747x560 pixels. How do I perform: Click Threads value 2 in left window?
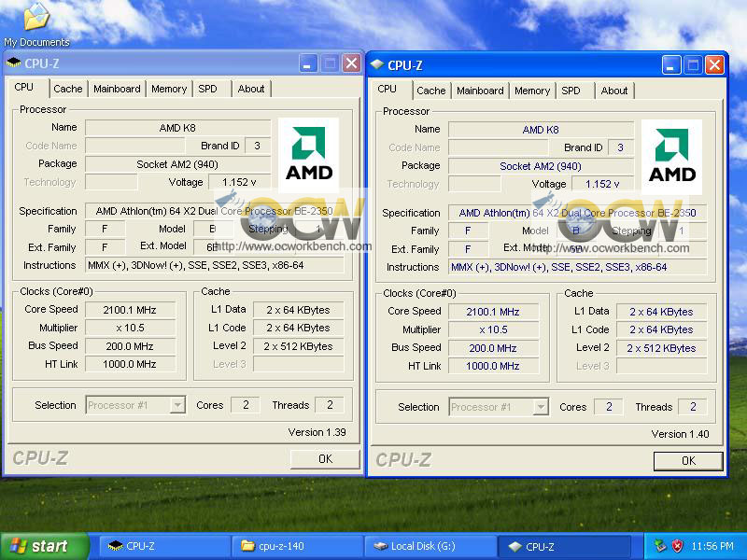point(330,405)
